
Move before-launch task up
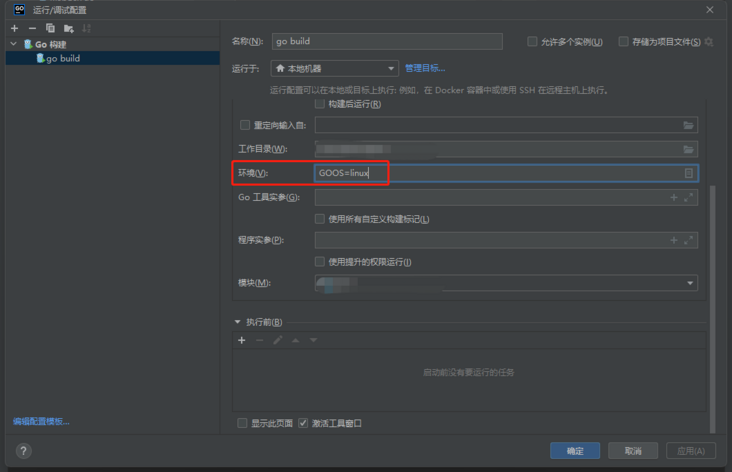click(296, 340)
